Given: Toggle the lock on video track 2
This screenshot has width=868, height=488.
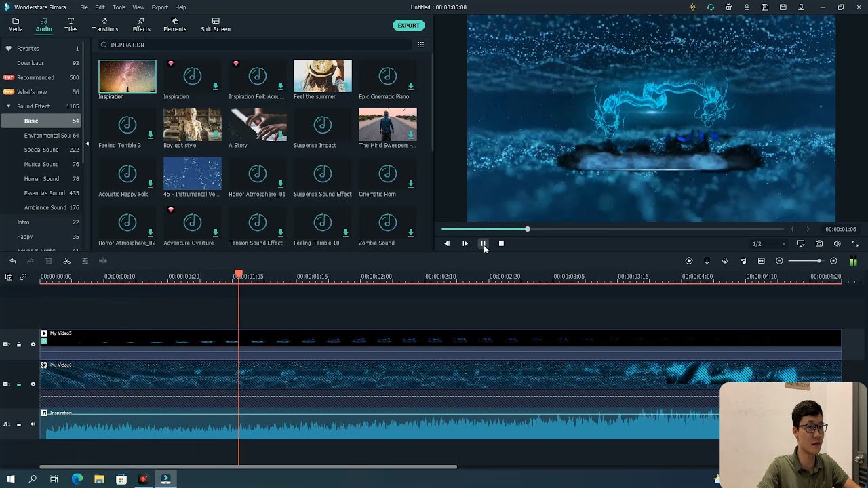Looking at the screenshot, I should coord(19,344).
